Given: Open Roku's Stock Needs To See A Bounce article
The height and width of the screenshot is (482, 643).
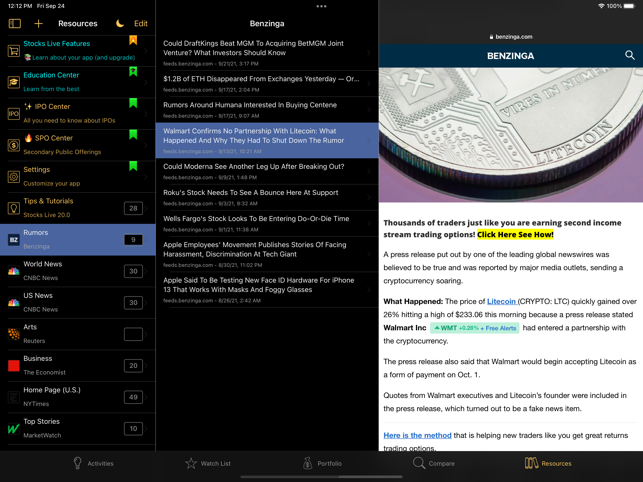Looking at the screenshot, I should pos(267,197).
